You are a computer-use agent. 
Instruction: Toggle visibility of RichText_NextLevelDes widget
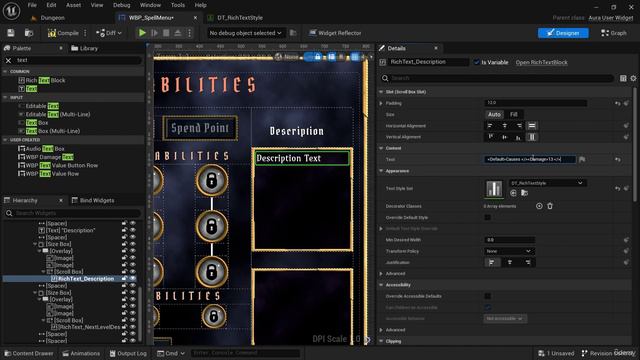tap(133, 327)
